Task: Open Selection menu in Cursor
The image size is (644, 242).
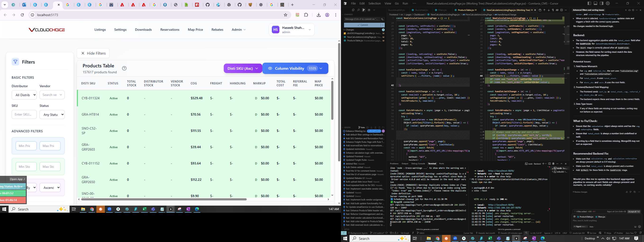Action: pos(375,4)
